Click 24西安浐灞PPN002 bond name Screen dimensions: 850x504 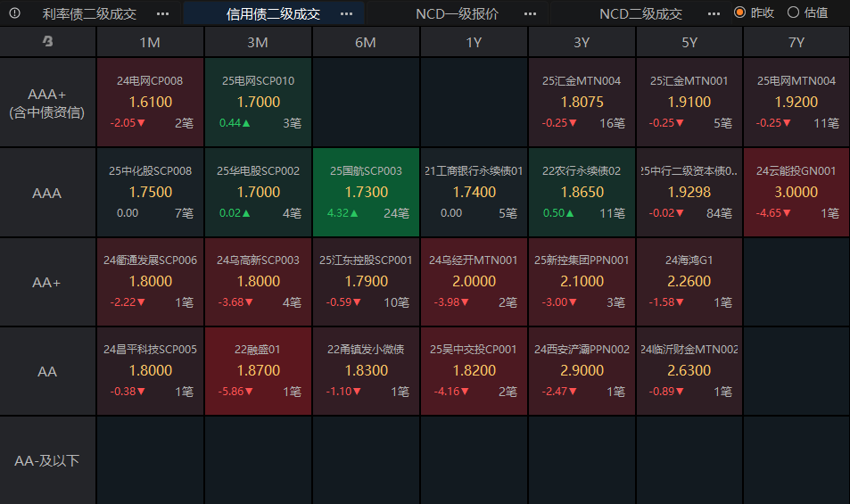pyautogui.click(x=582, y=349)
